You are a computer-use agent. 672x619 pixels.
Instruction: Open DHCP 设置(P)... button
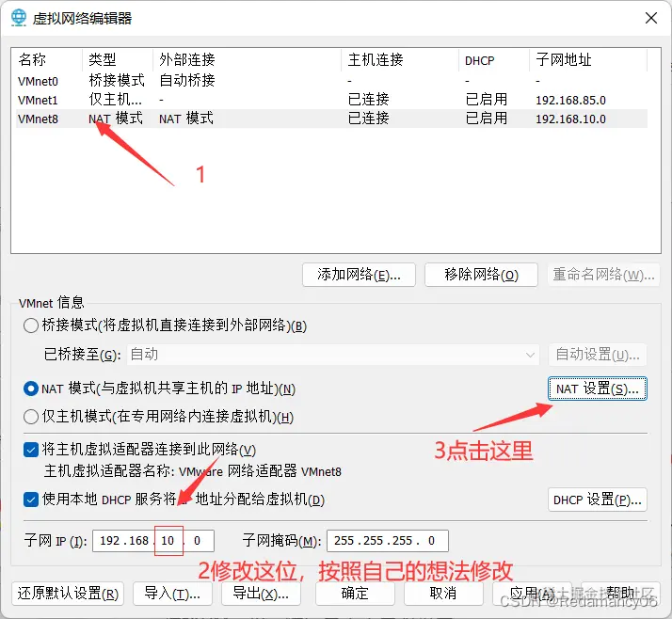point(598,500)
